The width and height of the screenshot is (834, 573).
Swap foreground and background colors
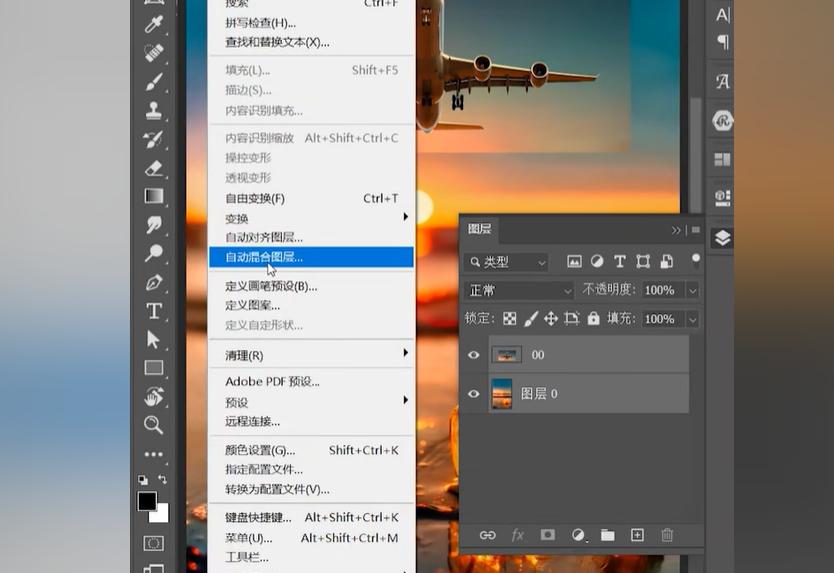[x=163, y=479]
